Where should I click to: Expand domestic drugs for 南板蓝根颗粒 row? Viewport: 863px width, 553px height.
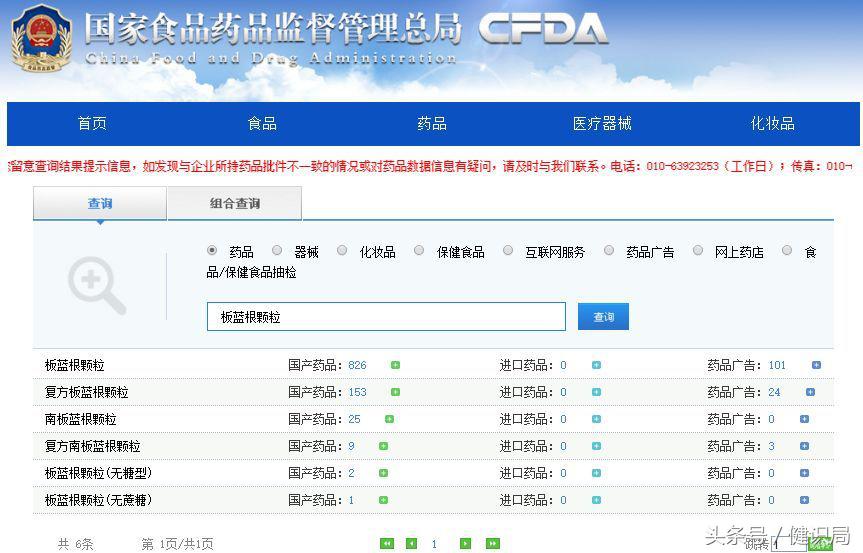click(x=389, y=419)
